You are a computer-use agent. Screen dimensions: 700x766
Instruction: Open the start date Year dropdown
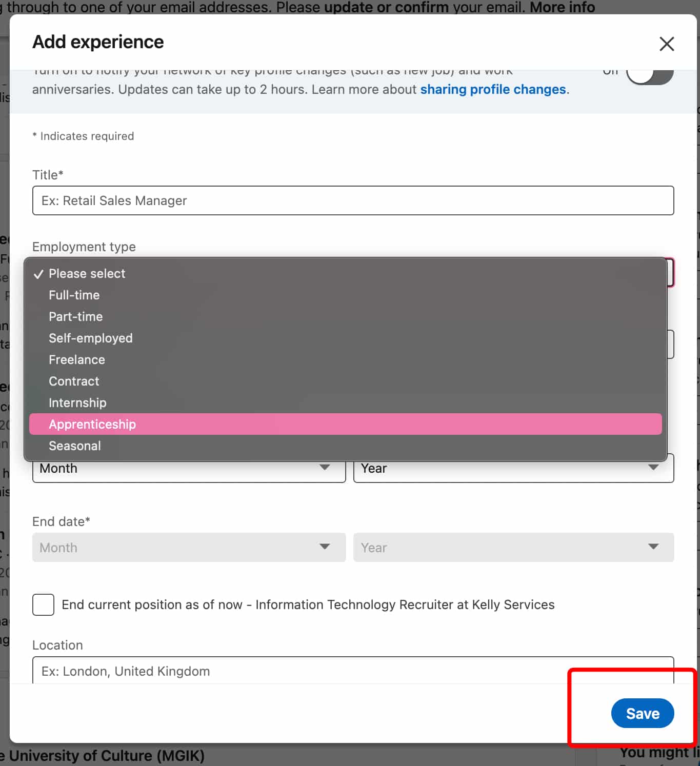pos(513,468)
